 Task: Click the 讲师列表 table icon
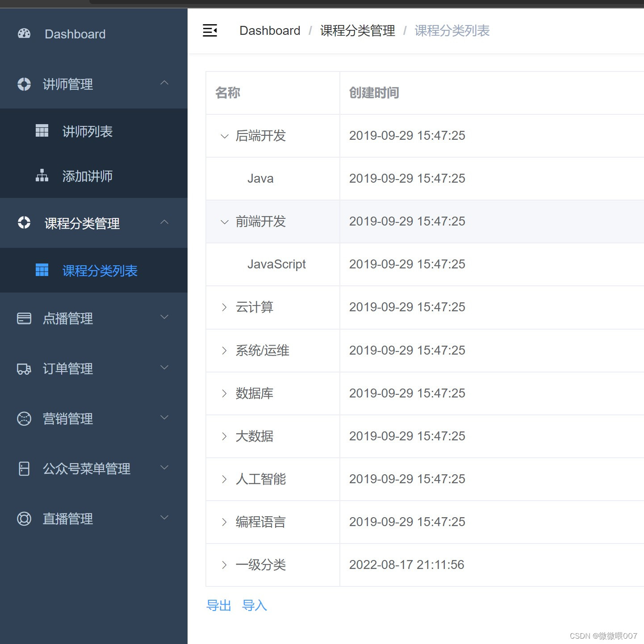point(42,131)
